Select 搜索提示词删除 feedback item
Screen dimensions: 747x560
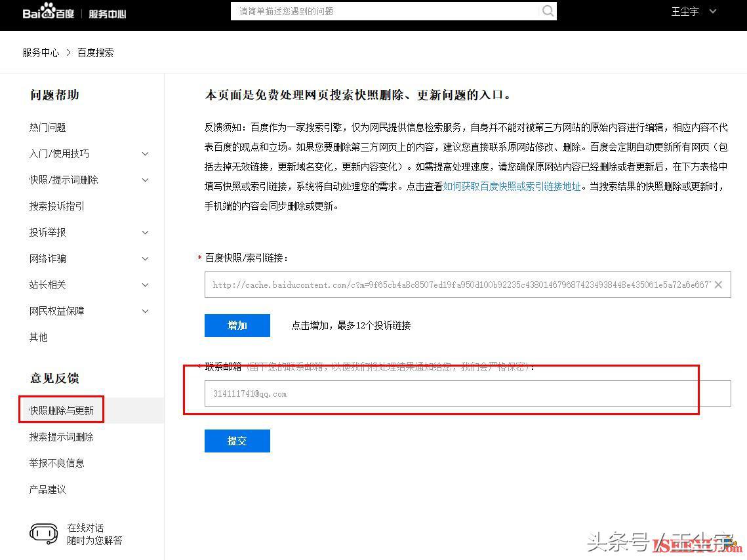pos(62,437)
